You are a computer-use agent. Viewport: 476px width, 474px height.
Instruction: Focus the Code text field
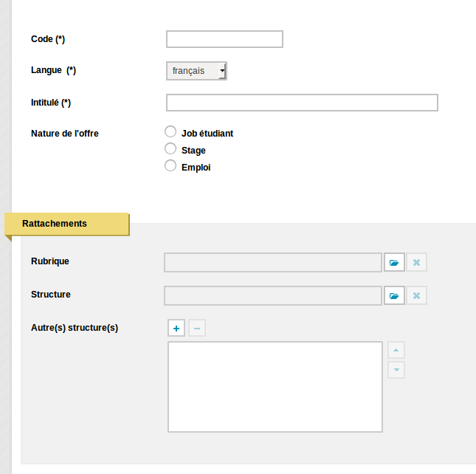224,39
